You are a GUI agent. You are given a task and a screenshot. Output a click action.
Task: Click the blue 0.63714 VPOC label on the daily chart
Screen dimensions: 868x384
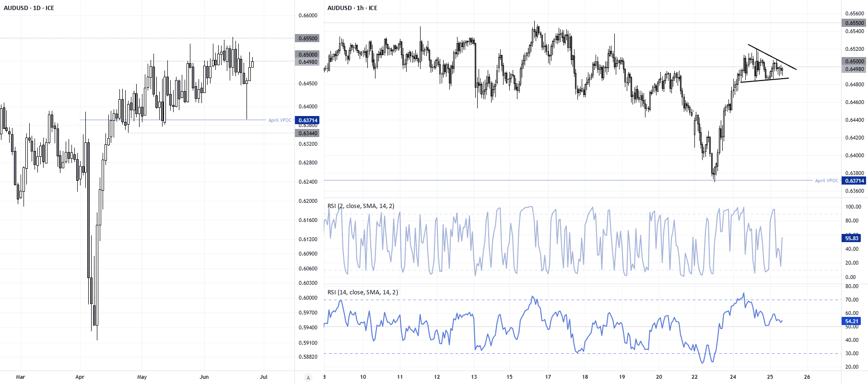308,120
